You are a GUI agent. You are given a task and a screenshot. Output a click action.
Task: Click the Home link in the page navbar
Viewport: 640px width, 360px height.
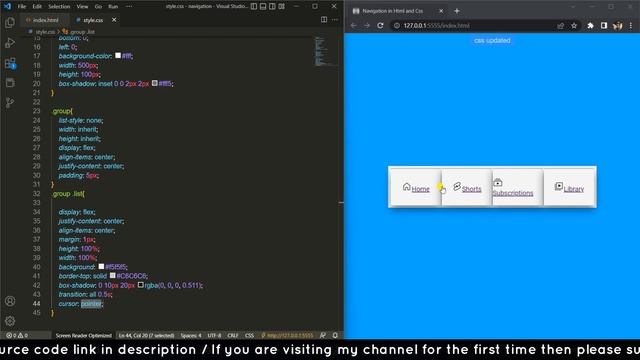(420, 189)
